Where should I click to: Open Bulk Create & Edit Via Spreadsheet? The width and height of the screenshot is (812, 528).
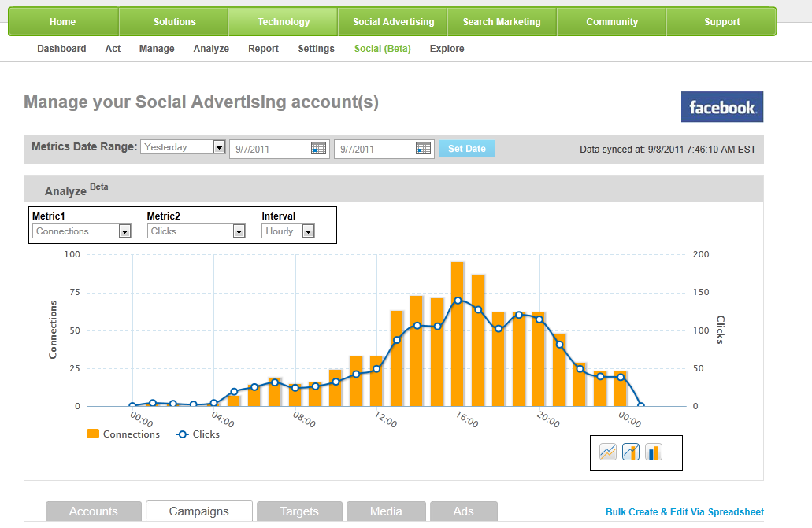click(684, 512)
